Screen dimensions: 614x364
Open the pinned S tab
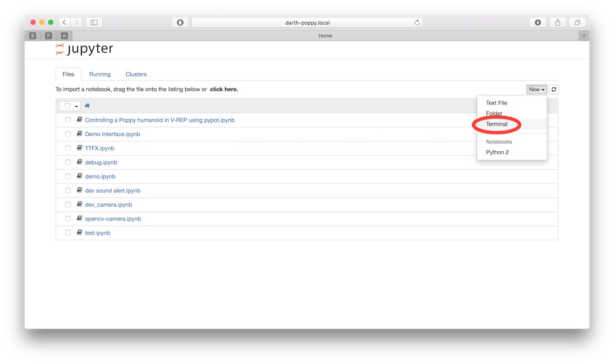point(32,36)
